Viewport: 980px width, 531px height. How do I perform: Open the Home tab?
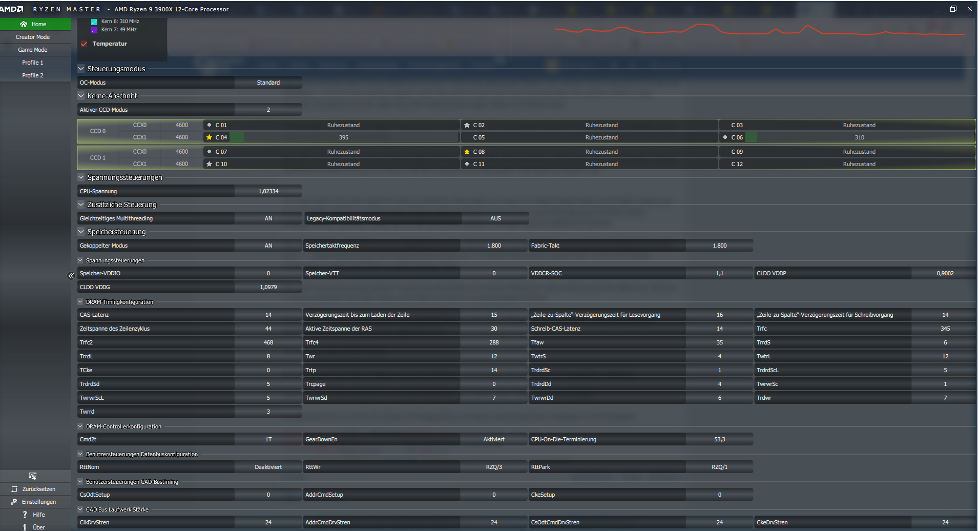coord(35,24)
